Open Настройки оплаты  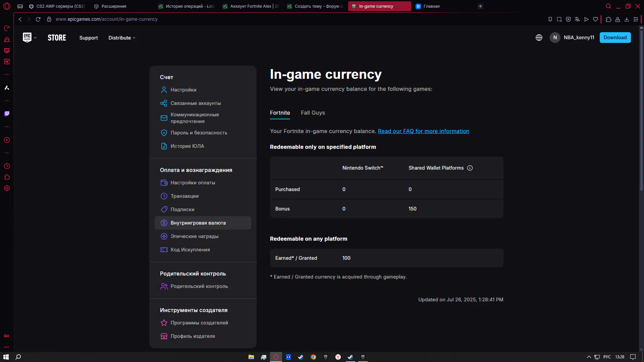coord(203,183)
